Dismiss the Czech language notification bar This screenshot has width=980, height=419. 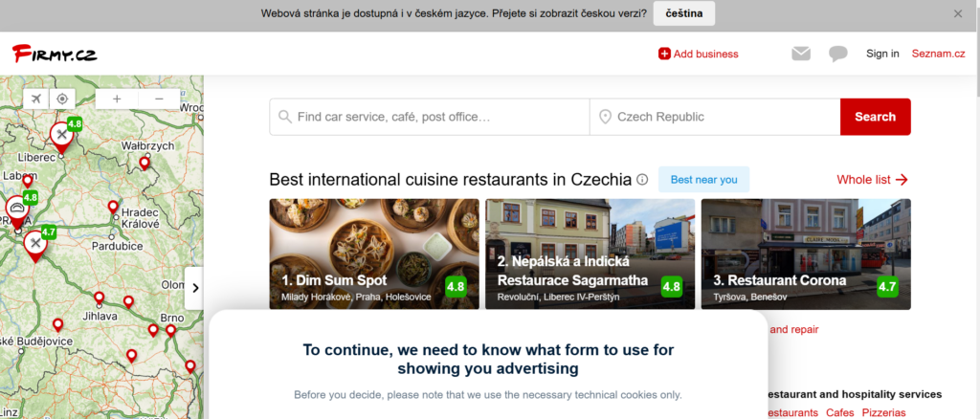(957, 13)
